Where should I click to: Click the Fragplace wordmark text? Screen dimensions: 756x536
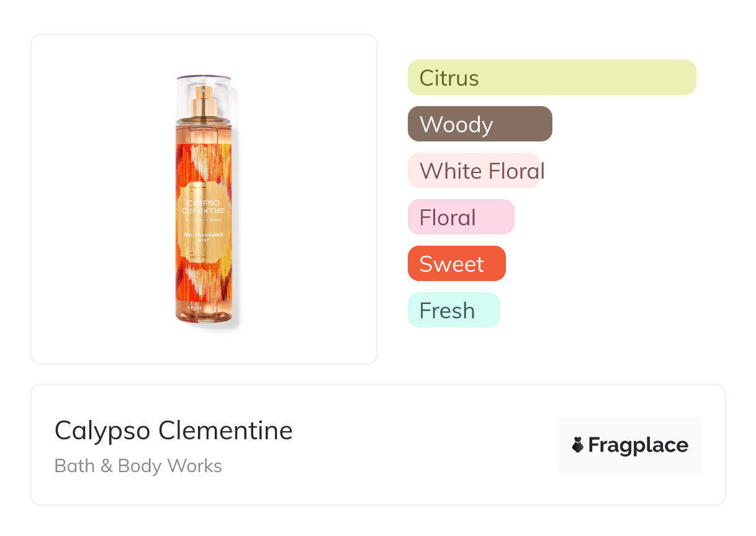coord(638,445)
